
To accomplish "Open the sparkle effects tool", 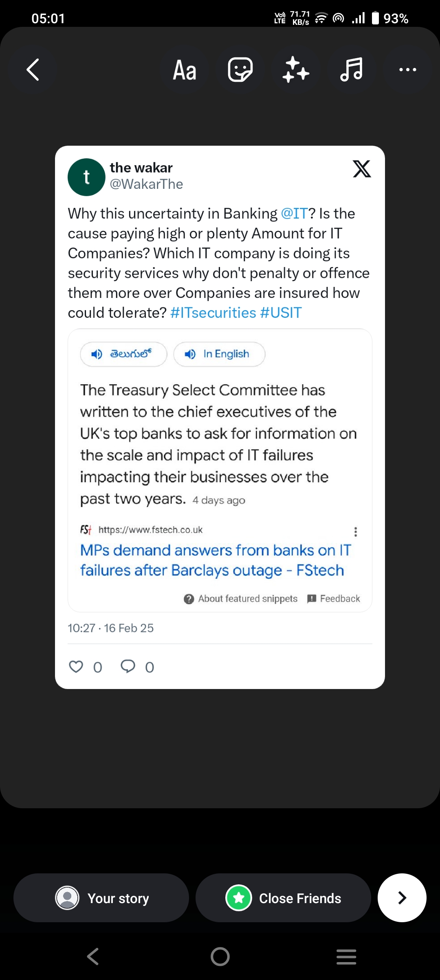I will tap(295, 70).
